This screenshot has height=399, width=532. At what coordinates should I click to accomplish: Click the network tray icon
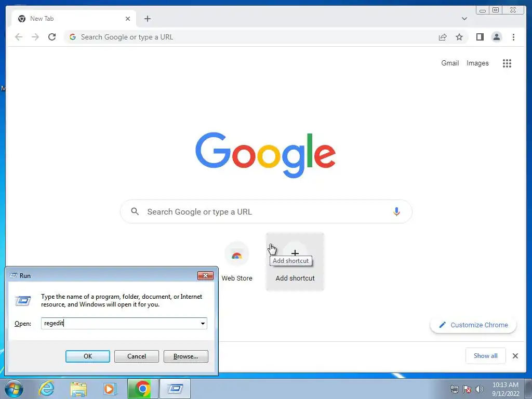pos(454,389)
